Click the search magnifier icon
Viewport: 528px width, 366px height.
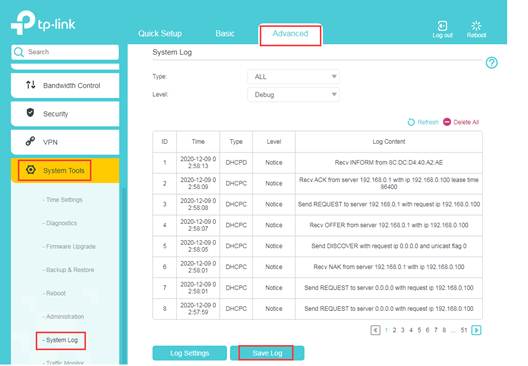[19, 52]
